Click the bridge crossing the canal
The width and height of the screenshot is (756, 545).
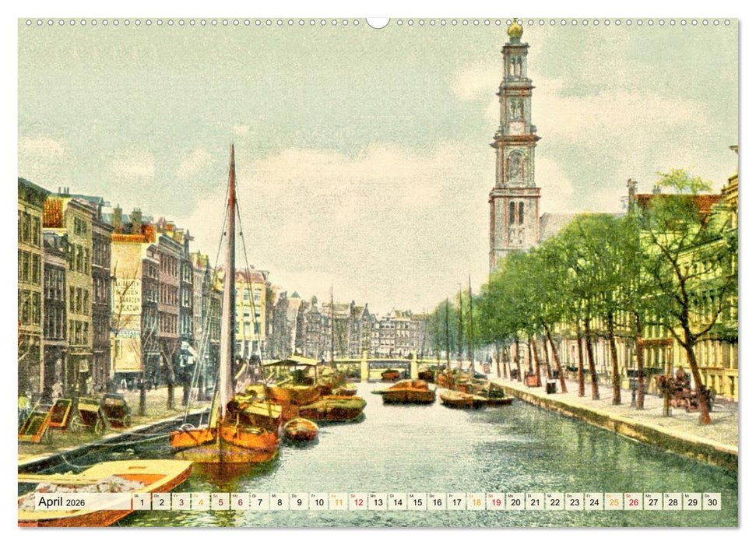point(389,362)
